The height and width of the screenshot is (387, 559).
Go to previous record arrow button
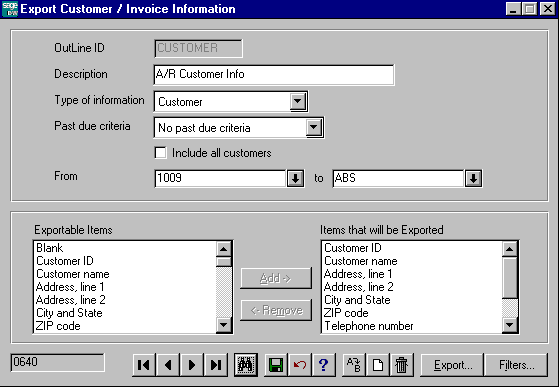click(x=168, y=365)
